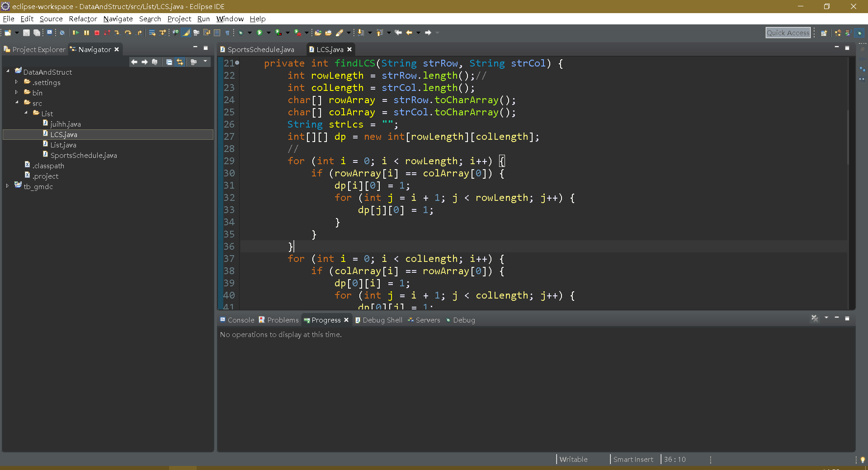
Task: Switch to the Java EE perspective icon
Action: [x=838, y=33]
